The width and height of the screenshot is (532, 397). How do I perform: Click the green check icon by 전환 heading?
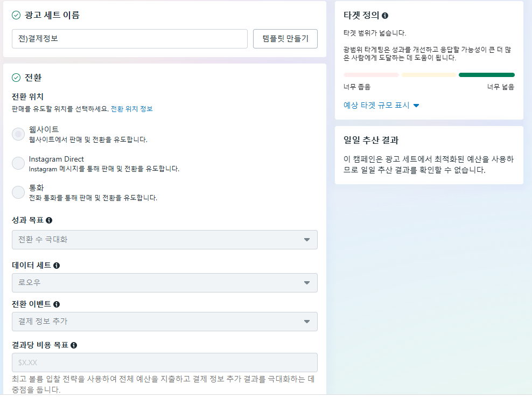coord(16,78)
